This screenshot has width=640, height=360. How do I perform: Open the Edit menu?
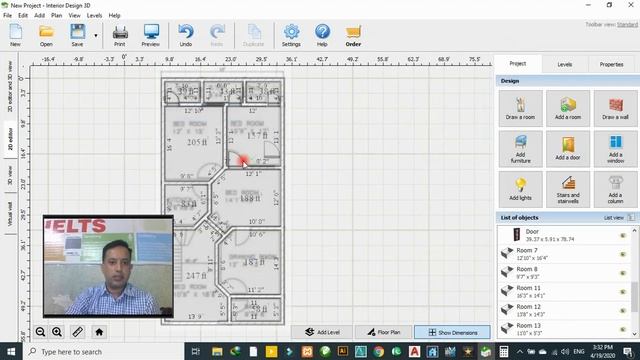[x=23, y=15]
